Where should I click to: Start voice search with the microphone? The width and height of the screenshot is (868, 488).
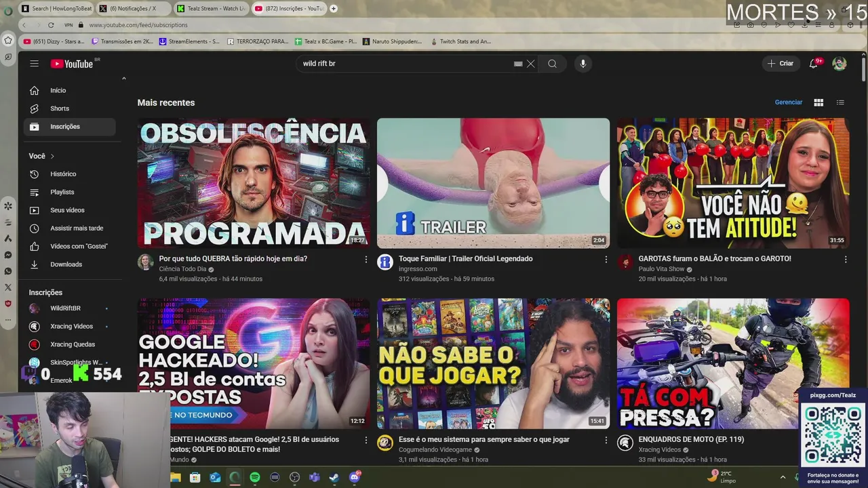tap(583, 64)
